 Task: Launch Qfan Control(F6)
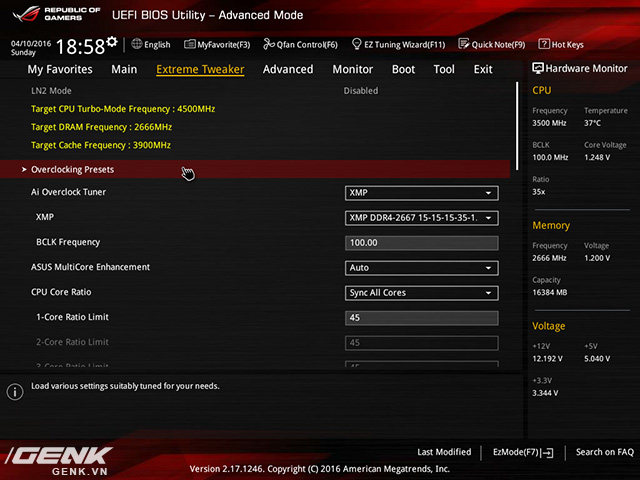(300, 45)
